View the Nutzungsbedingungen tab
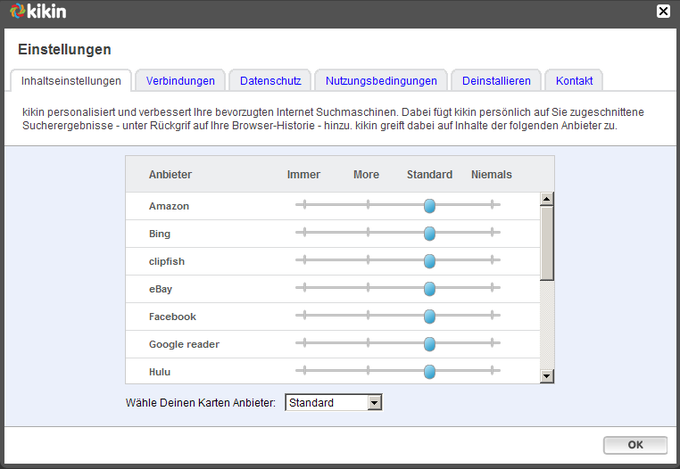 381,81
